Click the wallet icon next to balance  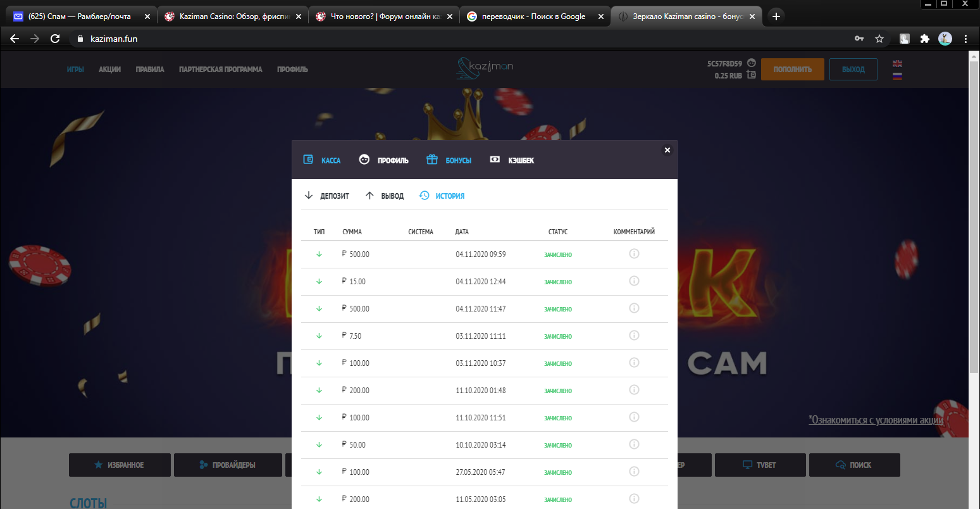[751, 75]
